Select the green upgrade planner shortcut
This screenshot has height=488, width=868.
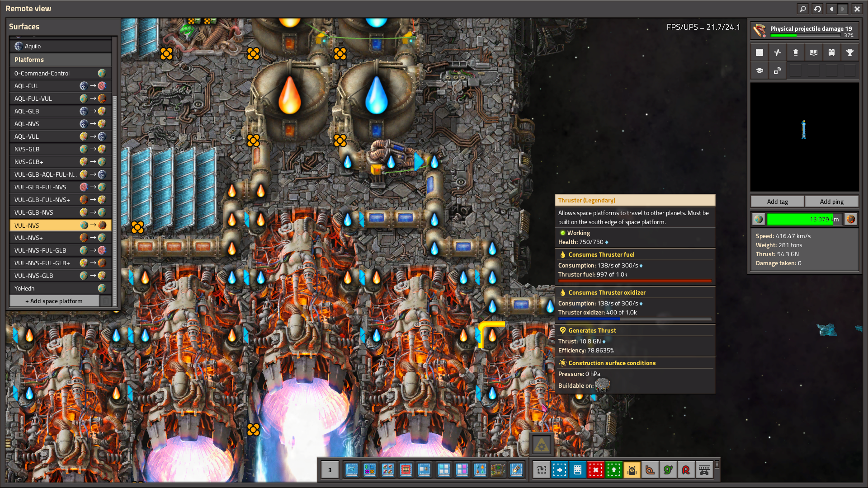614,470
